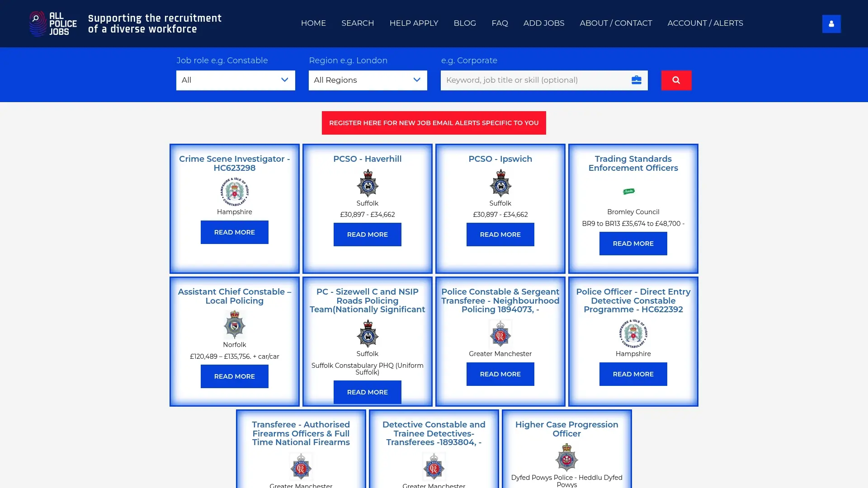The image size is (868, 488).
Task: Read more on Trading Standards Enforcement Officers
Action: click(x=633, y=244)
